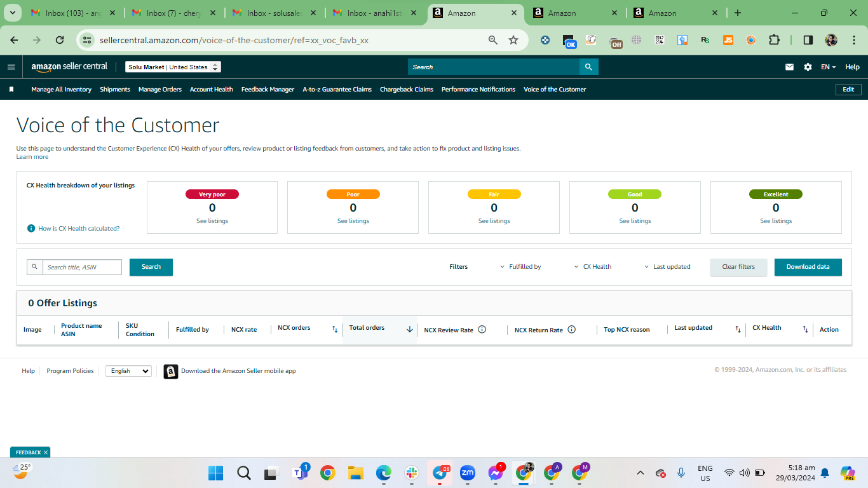Open the EN language dropdown
This screenshot has width=868, height=488.
(828, 67)
